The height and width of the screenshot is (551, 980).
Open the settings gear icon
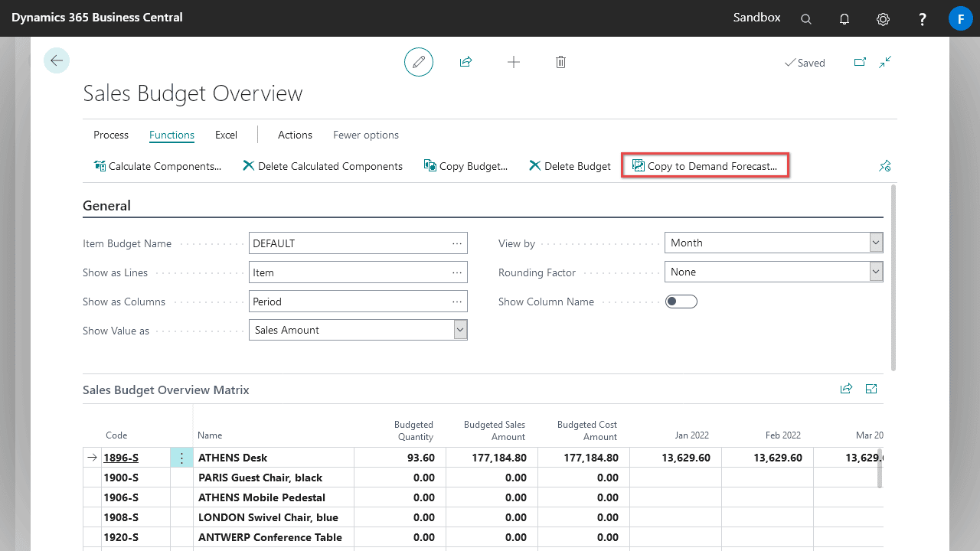coord(883,19)
